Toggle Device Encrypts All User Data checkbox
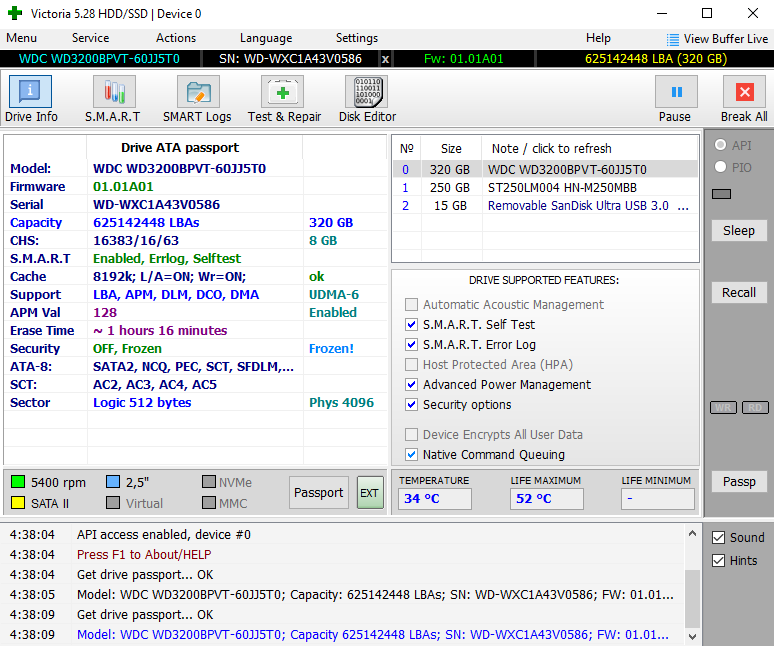This screenshot has height=646, width=774. [411, 434]
